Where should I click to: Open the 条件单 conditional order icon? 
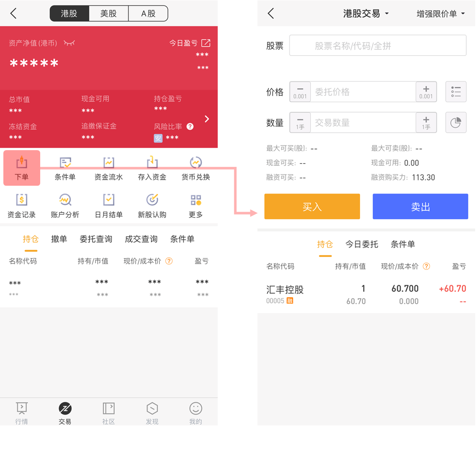65,168
